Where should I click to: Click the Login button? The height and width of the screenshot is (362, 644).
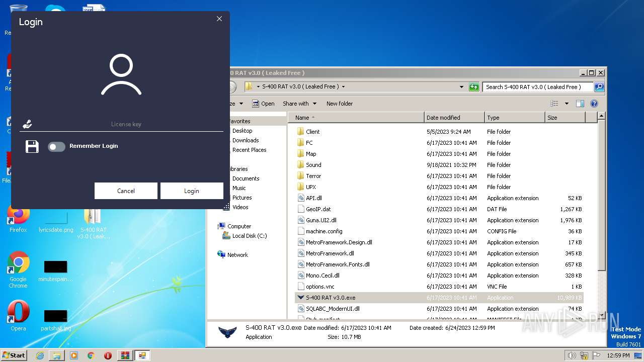[192, 191]
